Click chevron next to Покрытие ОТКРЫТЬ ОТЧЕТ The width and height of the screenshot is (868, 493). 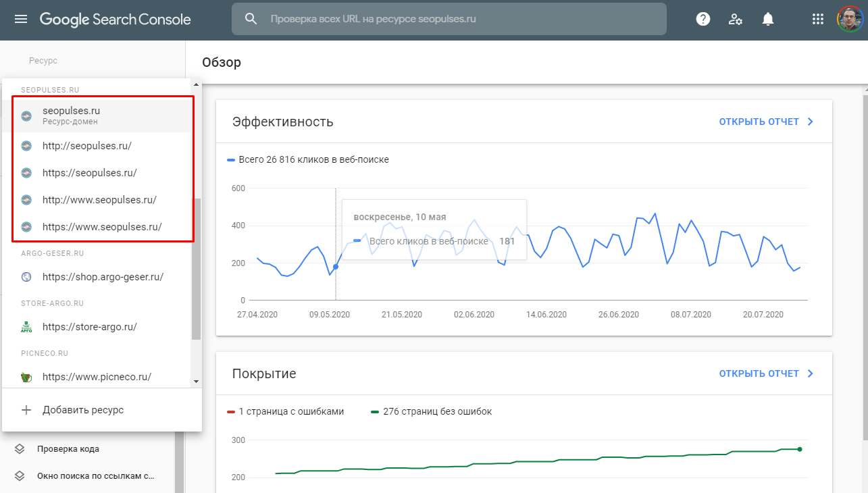click(811, 373)
